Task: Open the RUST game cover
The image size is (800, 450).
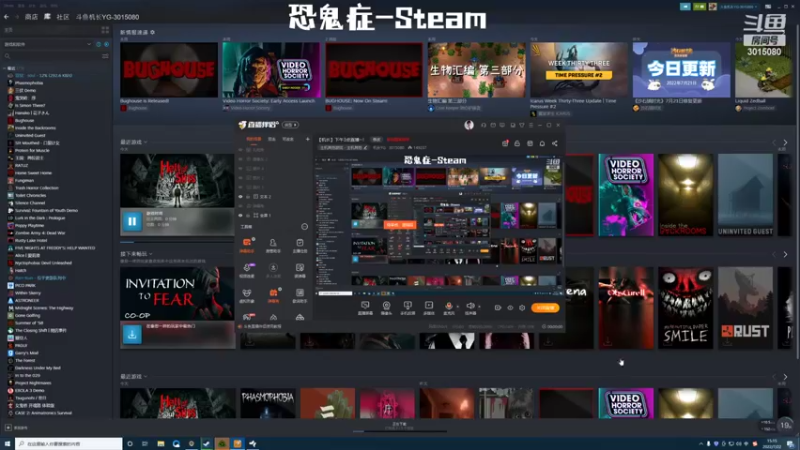Action: pos(745,308)
